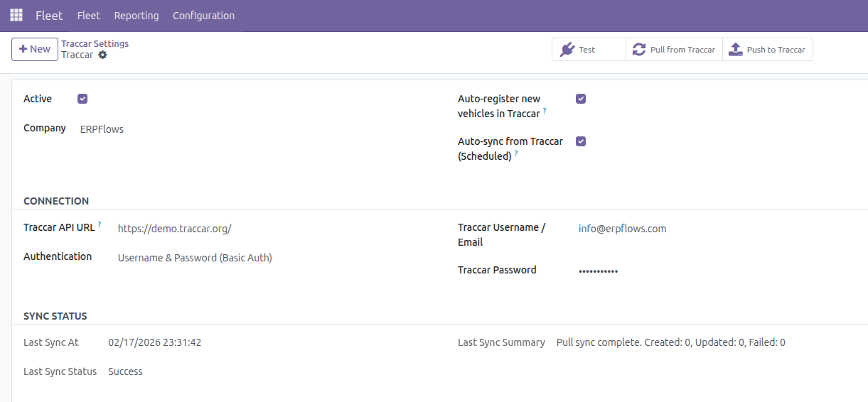
Task: Toggle the Active checkbox
Action: pos(82,99)
